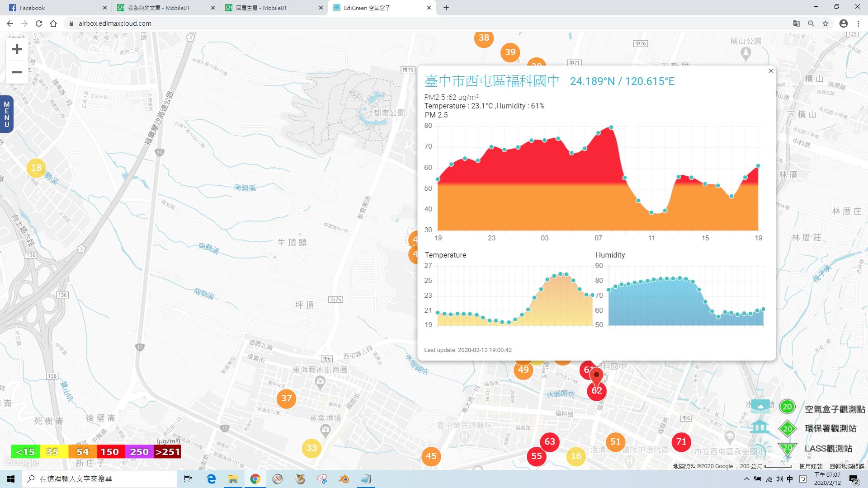Viewport: 868px width, 488px height.
Task: Select the orange 49 station marker
Action: pyautogui.click(x=524, y=370)
